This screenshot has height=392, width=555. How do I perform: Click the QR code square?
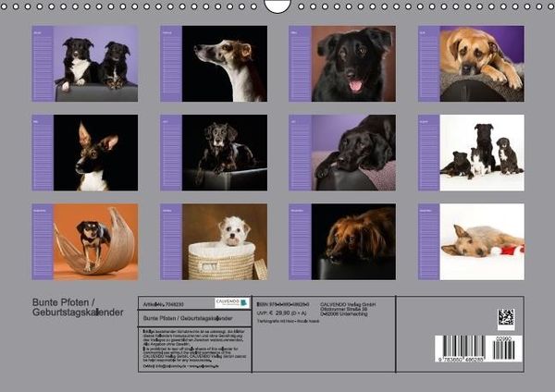point(506,317)
